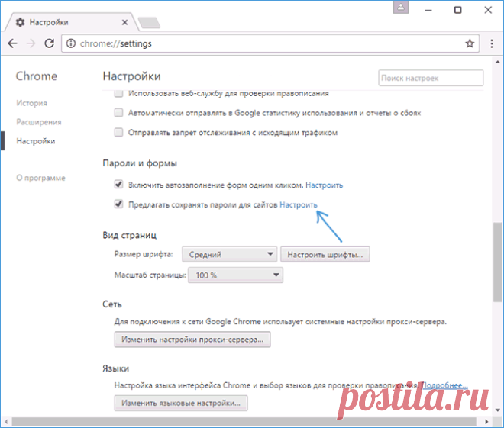504x428 pixels.
Task: Close the Настройки tab
Action: (124, 22)
